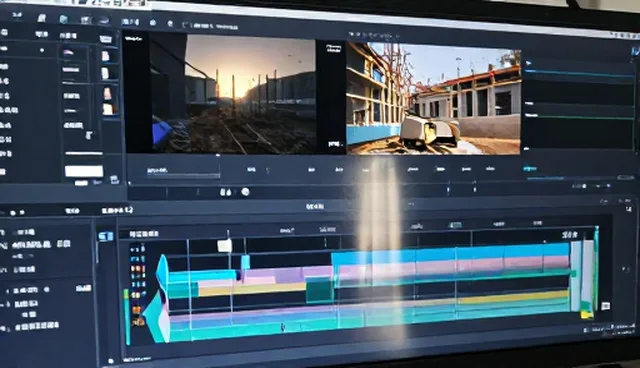
Task: Select the small yellow clip at the timeline end
Action: [x=587, y=314]
